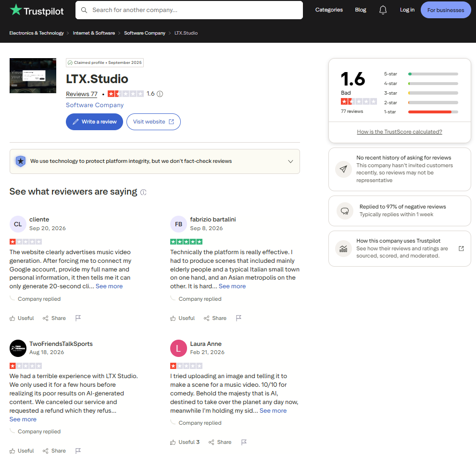Flag fabrizio bartalini's review
Image resolution: width=476 pixels, height=454 pixels.
[x=238, y=318]
